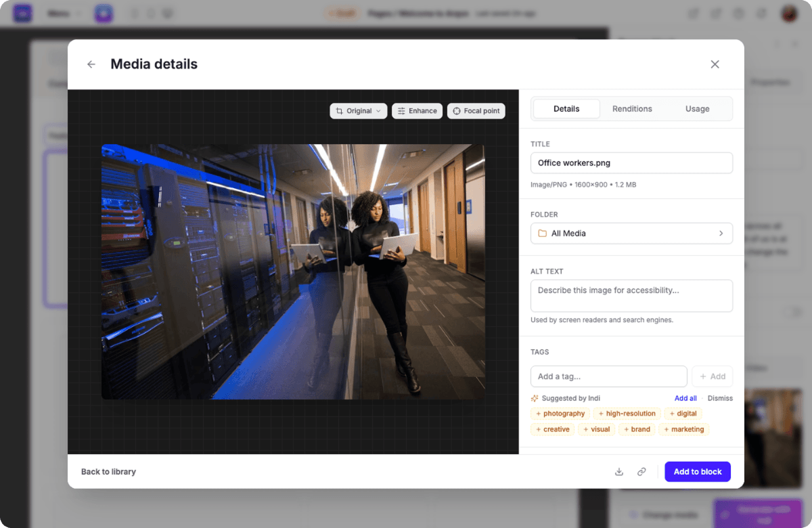Open the Original crop ratio dropdown
Viewport: 812px width, 528px height.
pyautogui.click(x=359, y=111)
